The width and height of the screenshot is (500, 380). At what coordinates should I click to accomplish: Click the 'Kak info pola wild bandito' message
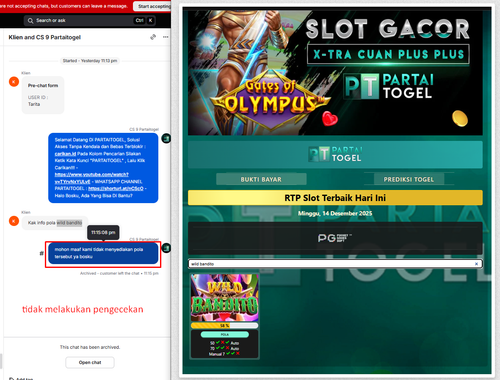click(x=55, y=223)
